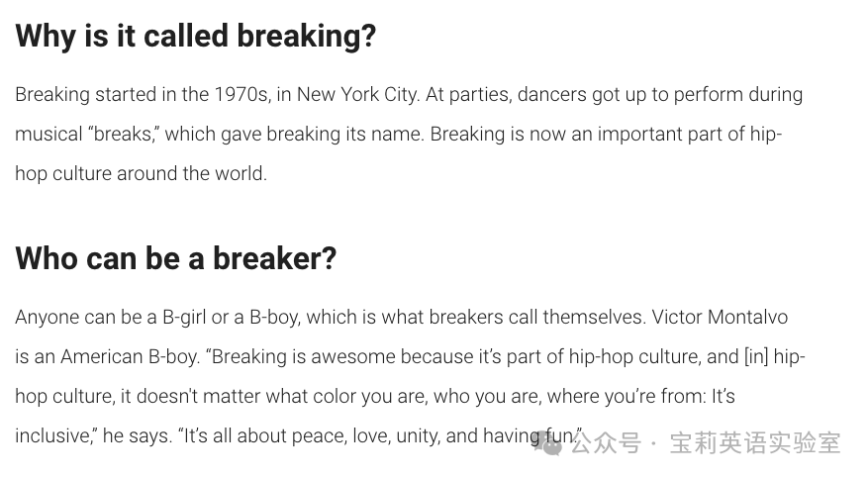Click the heading "Why is it called breaking?"
Screen dimensions: 868x477
point(196,37)
